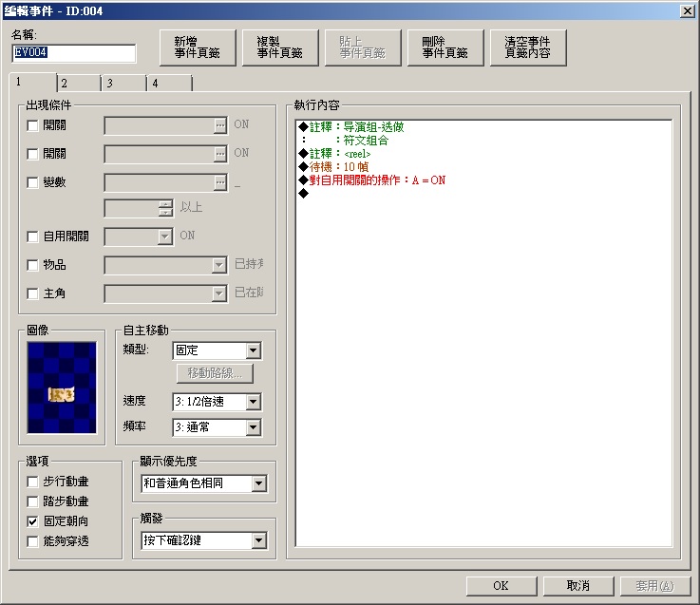This screenshot has height=605, width=700.
Task: Switch to event page tab 2
Action: coord(80,83)
